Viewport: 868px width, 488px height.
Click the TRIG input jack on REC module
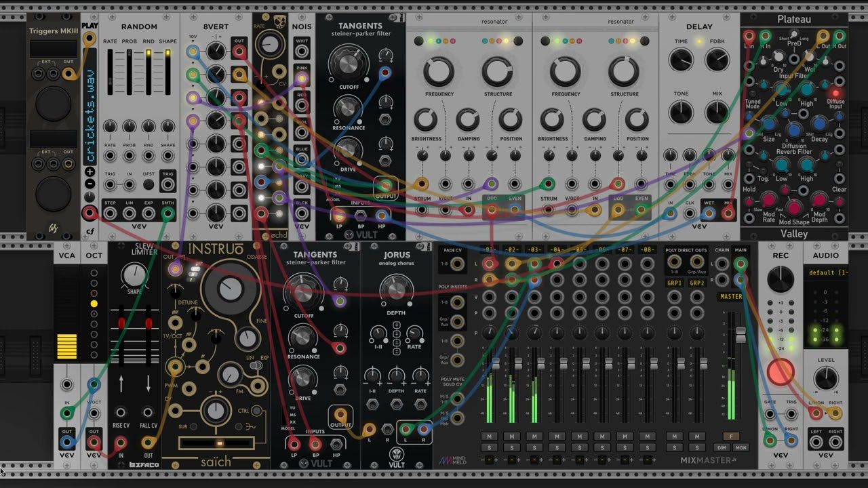(791, 413)
